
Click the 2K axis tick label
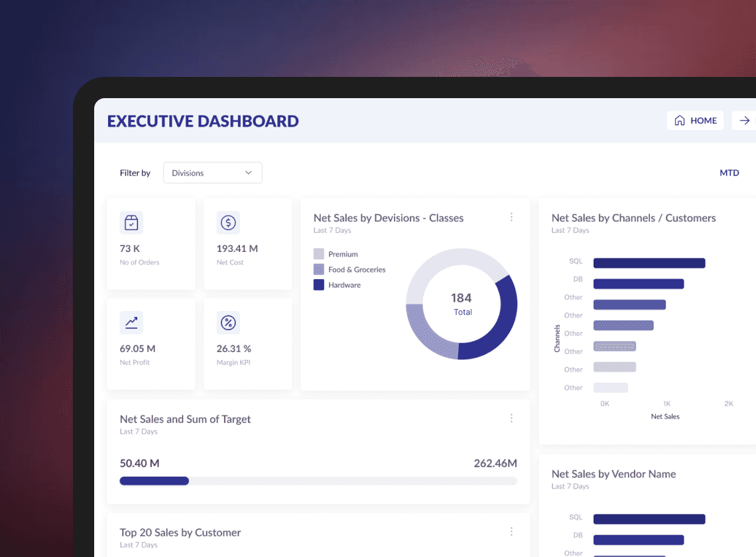click(729, 403)
